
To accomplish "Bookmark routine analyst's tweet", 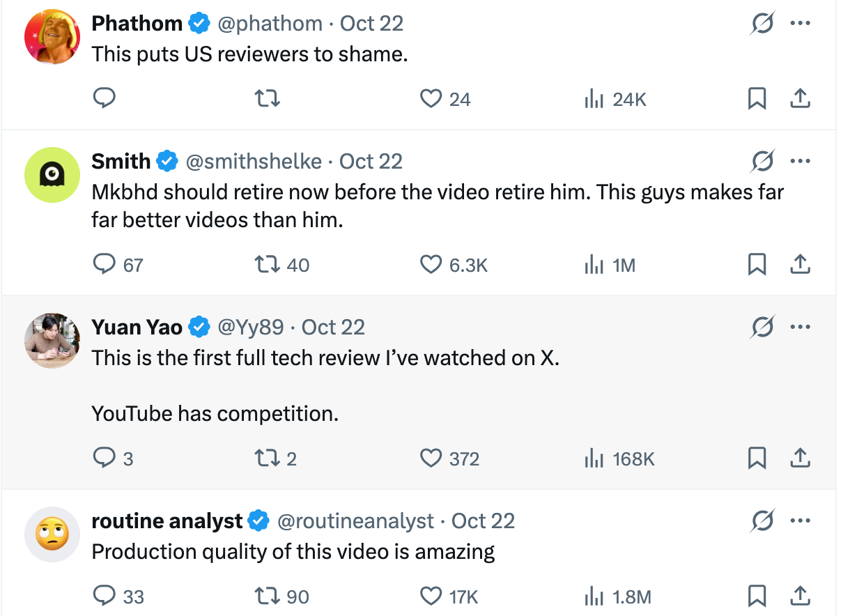I will tap(757, 596).
